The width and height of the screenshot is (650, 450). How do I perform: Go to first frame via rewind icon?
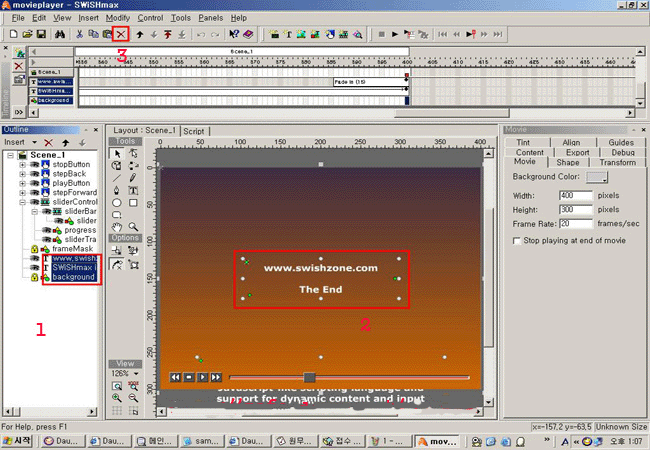coord(443,34)
